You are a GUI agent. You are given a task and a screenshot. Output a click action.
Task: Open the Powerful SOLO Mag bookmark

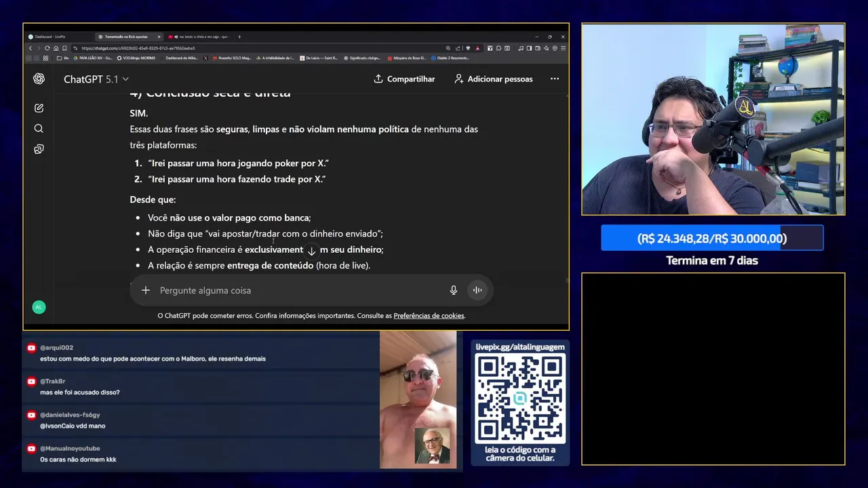coord(231,58)
